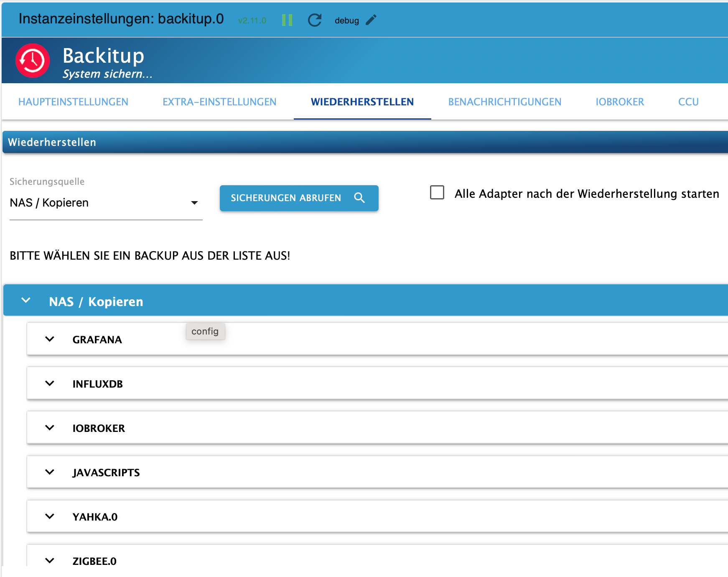728x577 pixels.
Task: Click the NAS / Kopieren header title
Action: click(x=96, y=301)
